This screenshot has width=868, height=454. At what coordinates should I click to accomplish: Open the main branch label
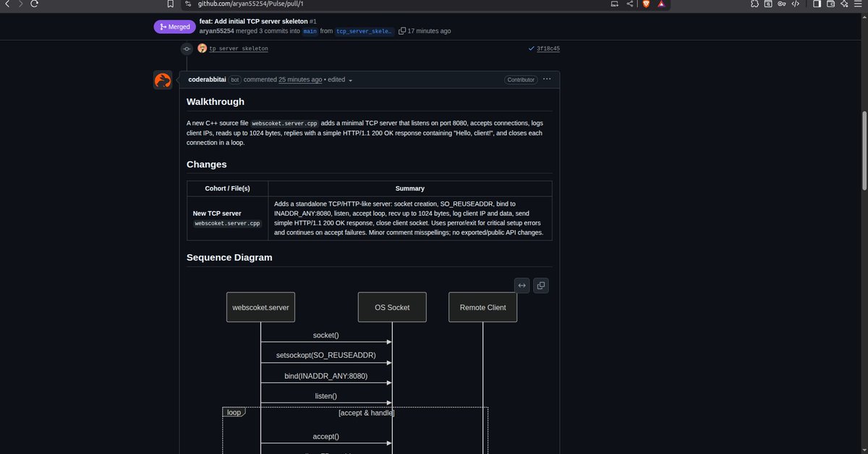tap(310, 30)
